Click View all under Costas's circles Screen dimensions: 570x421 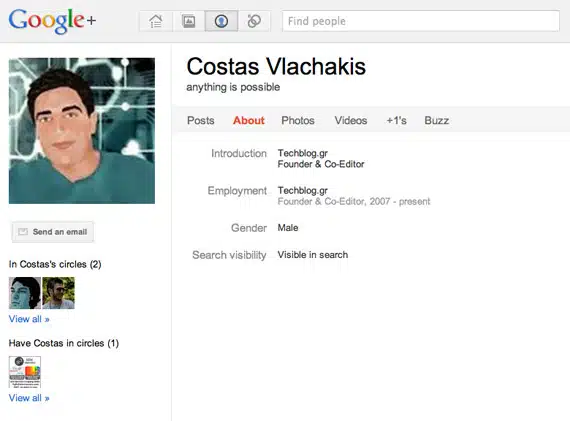click(x=29, y=319)
